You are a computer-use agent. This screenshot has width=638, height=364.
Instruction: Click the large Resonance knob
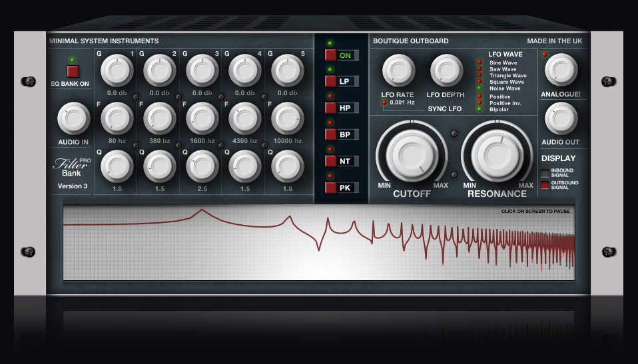pos(496,153)
